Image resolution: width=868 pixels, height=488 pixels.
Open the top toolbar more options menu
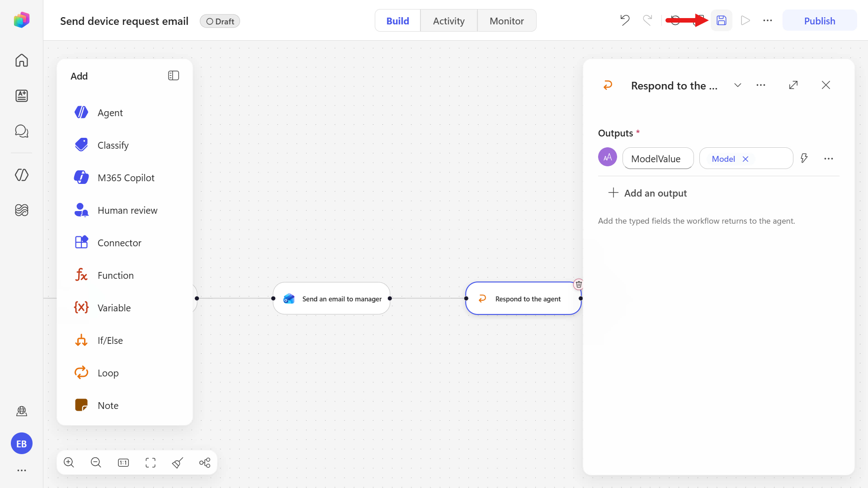click(x=768, y=21)
